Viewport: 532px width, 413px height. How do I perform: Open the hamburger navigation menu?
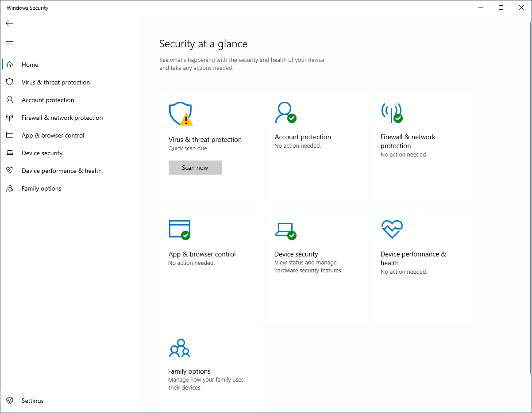tap(9, 43)
